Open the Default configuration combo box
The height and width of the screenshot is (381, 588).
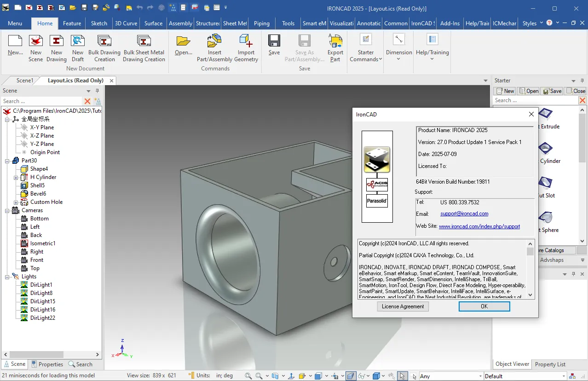(x=525, y=376)
